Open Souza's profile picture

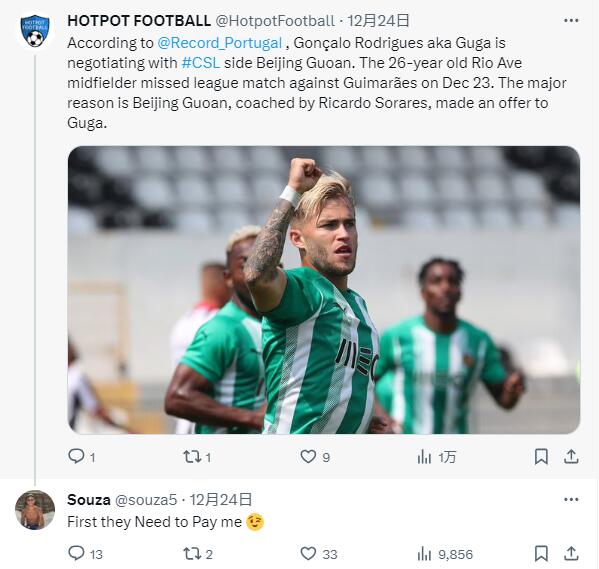tap(35, 510)
